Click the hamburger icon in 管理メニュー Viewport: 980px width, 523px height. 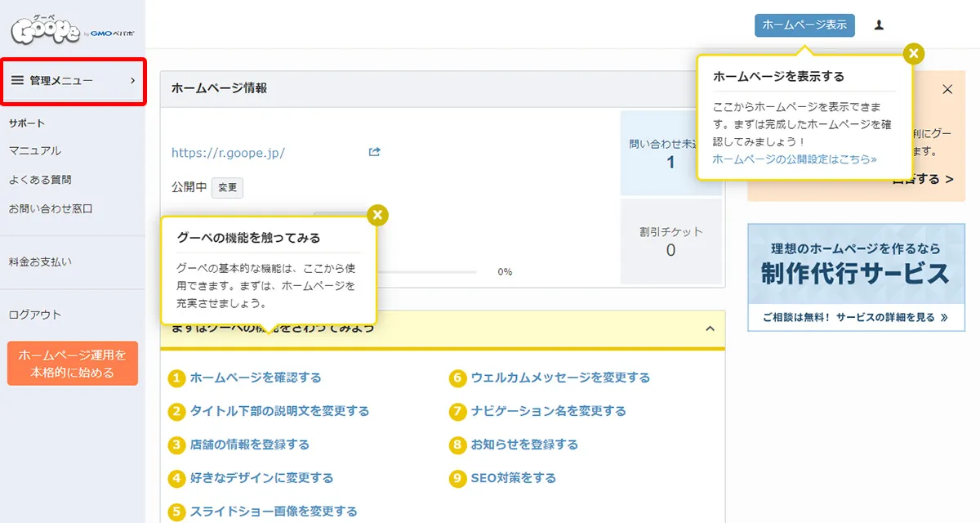tap(17, 81)
